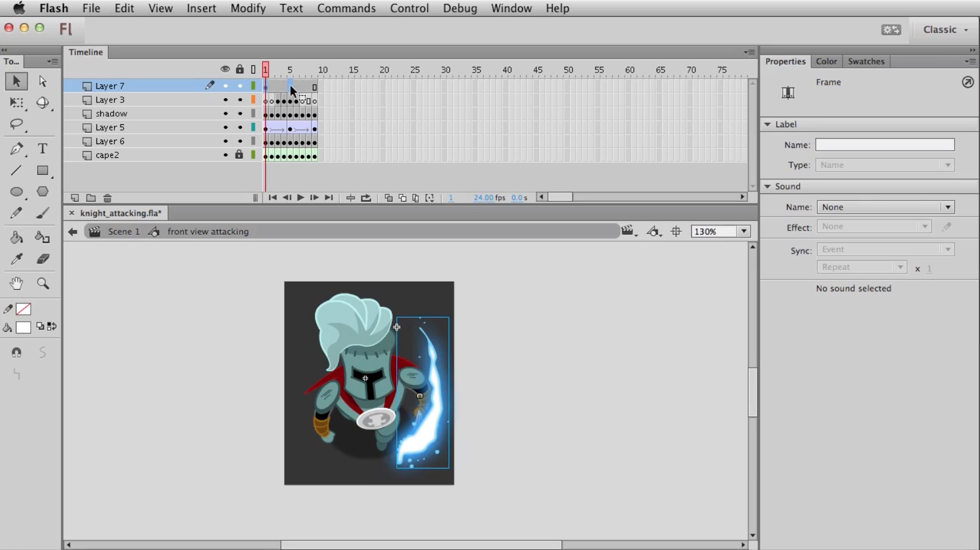980x550 pixels.
Task: Pick the Paint Bucket tool
Action: coord(15,237)
